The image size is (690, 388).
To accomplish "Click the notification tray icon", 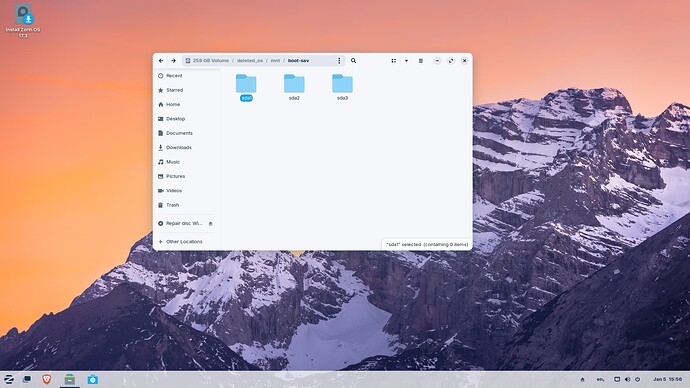I will coord(583,379).
